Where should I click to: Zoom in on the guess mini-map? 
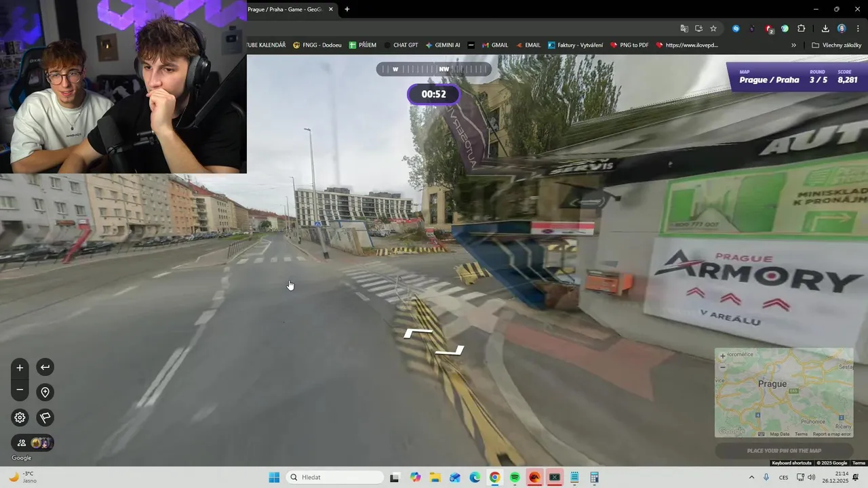722,356
